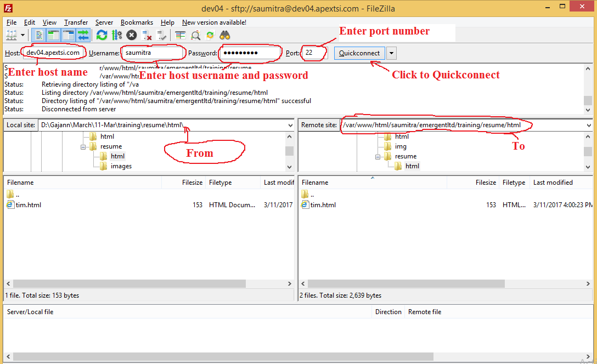Open the Server menu
Image resolution: width=597 pixels, height=364 pixels.
pyautogui.click(x=104, y=22)
